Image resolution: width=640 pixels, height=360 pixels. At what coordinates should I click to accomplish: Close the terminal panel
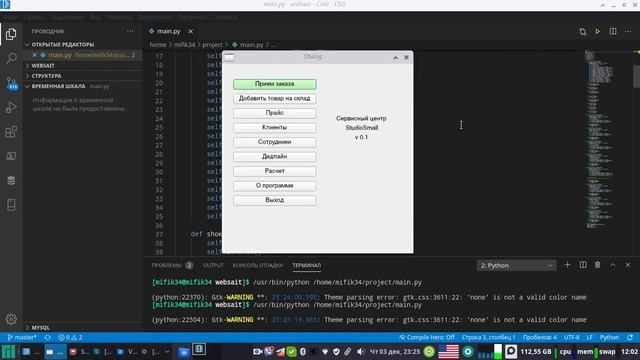(628, 265)
